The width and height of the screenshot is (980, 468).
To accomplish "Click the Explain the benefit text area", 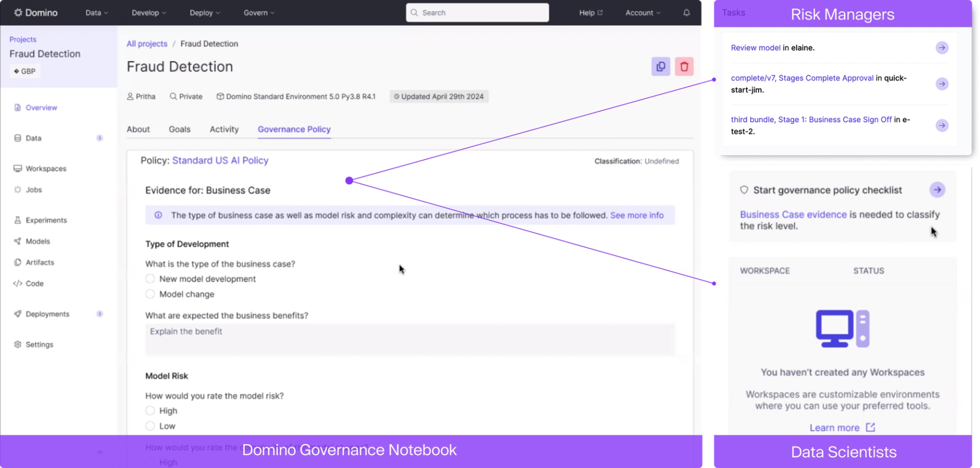I will pyautogui.click(x=410, y=339).
